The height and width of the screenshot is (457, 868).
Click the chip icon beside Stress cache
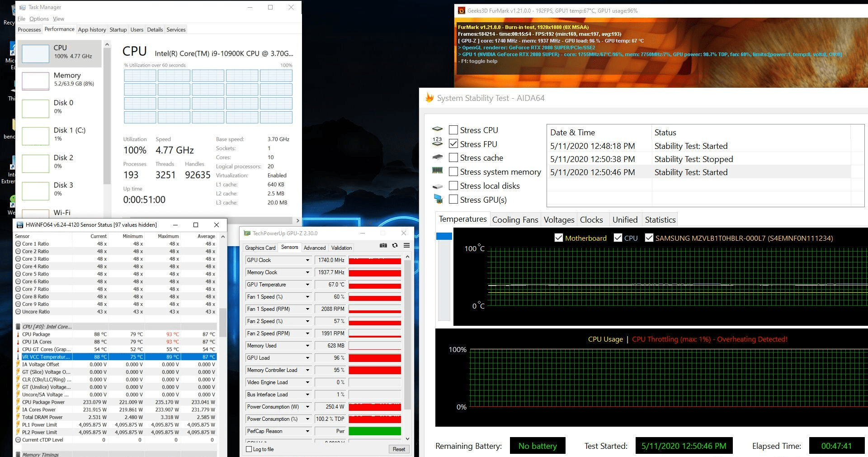(437, 157)
